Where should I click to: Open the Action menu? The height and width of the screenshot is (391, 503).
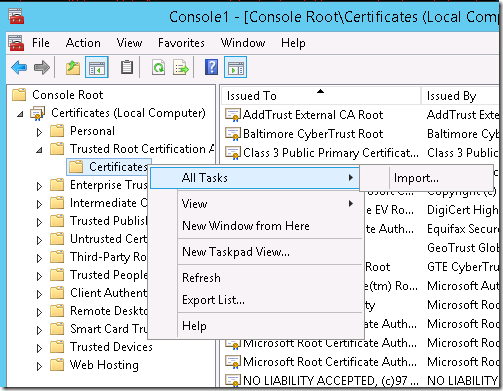[83, 43]
